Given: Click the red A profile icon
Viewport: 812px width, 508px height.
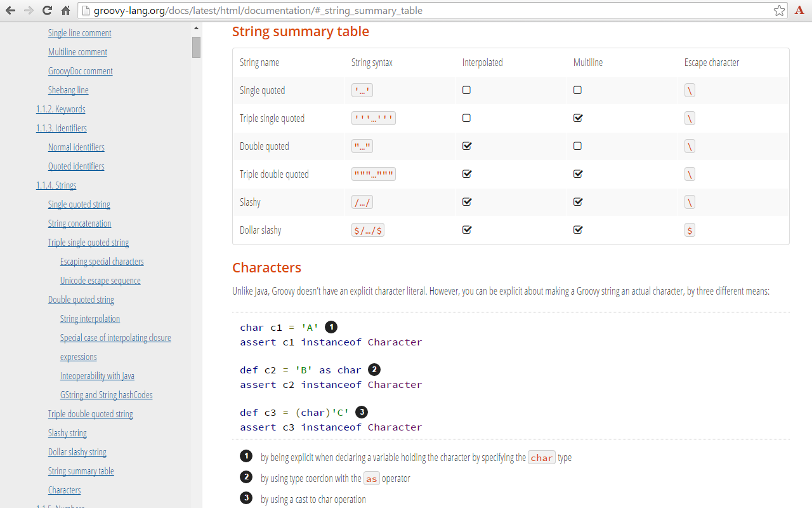Looking at the screenshot, I should click(x=800, y=10).
